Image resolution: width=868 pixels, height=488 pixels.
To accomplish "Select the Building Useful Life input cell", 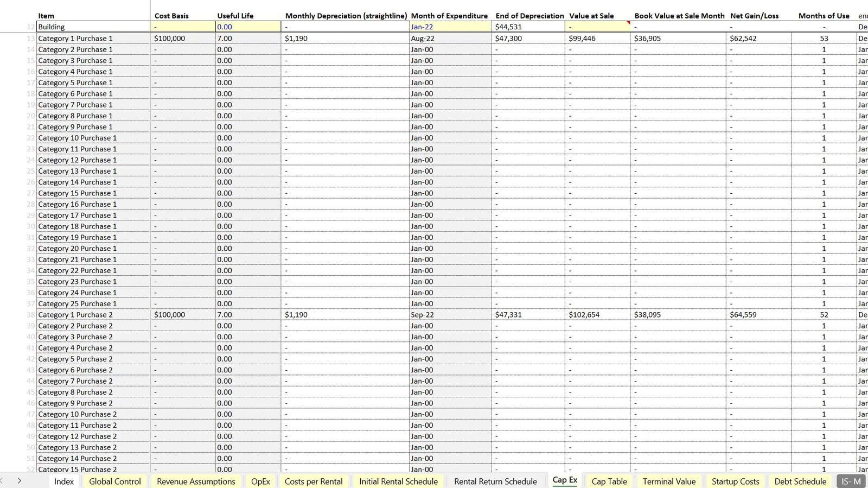I will (248, 27).
